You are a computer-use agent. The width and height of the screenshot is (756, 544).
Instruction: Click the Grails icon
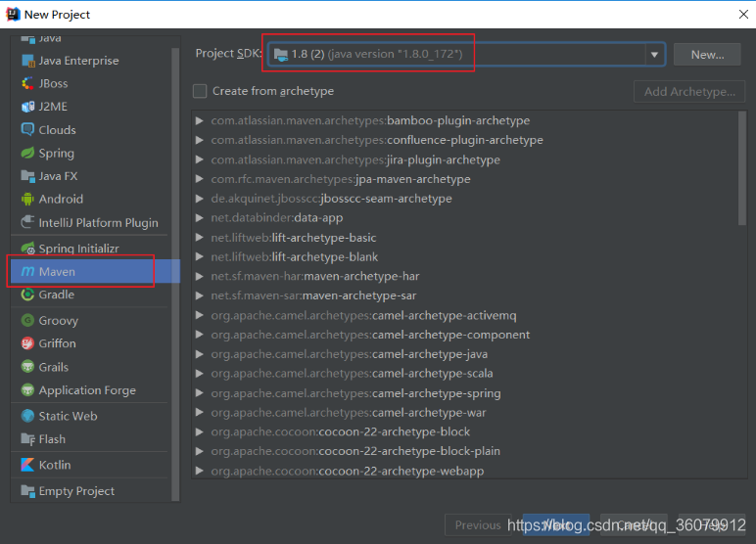coord(28,367)
